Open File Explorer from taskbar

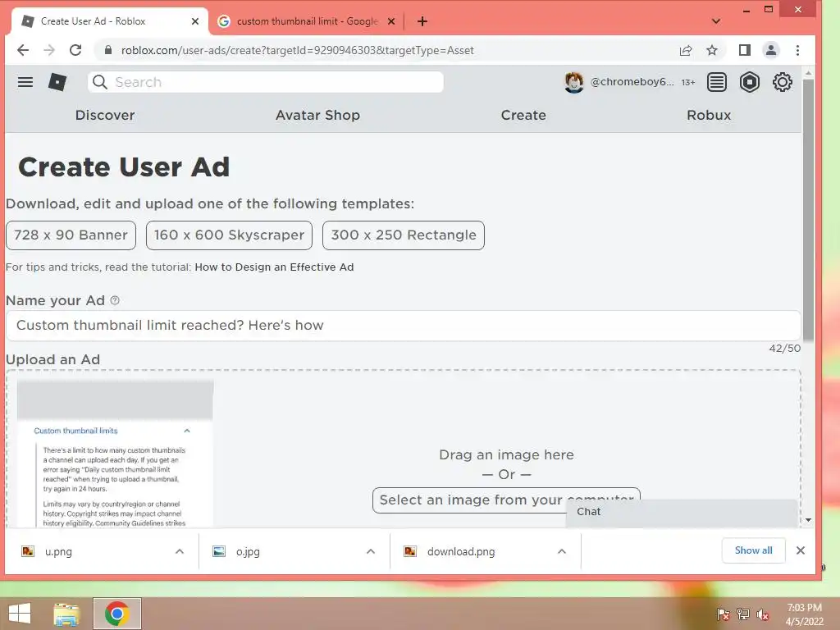[x=66, y=614]
